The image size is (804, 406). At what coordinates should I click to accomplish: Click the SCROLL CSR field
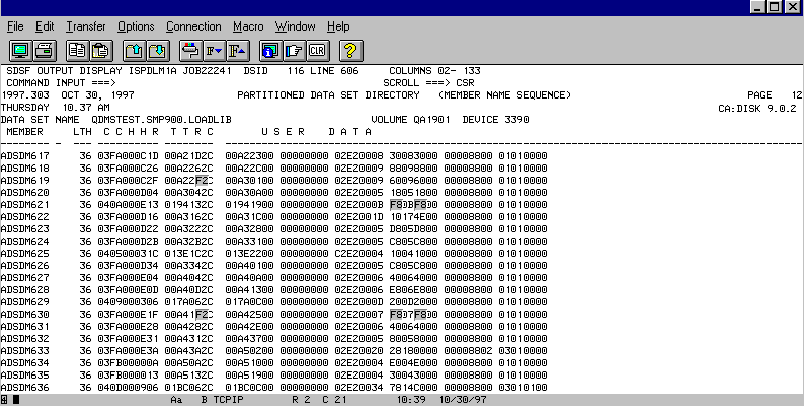429,83
